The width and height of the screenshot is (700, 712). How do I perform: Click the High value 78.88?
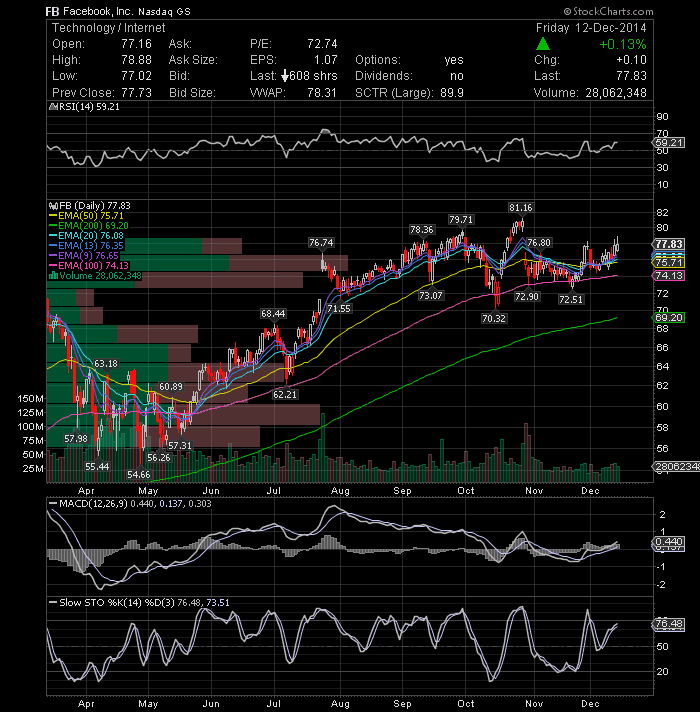click(136, 59)
